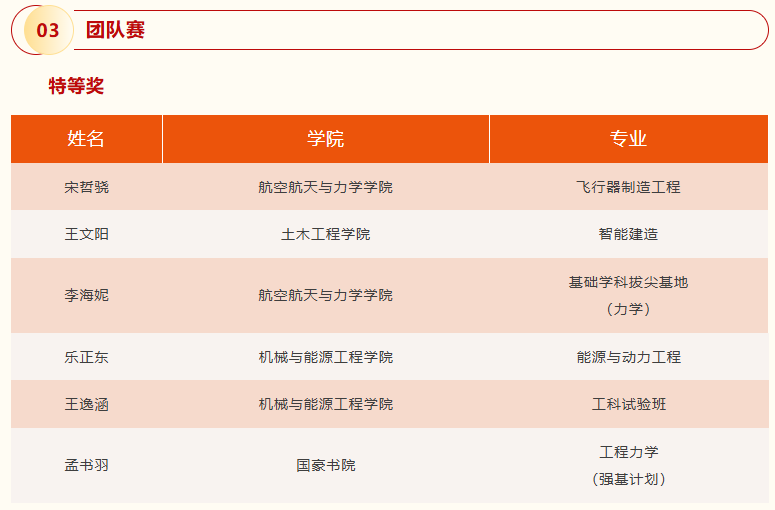
Task: Click 智能建造 major cell
Action: pos(628,234)
